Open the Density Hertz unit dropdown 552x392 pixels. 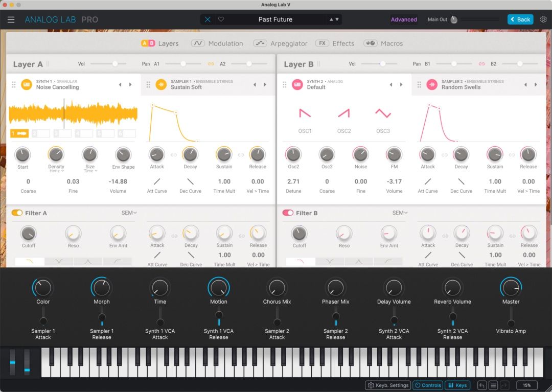(x=56, y=171)
